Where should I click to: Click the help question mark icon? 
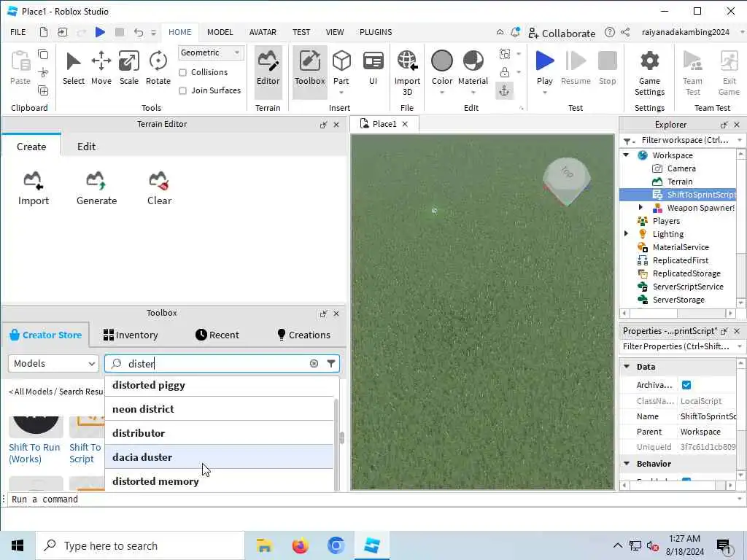click(609, 32)
